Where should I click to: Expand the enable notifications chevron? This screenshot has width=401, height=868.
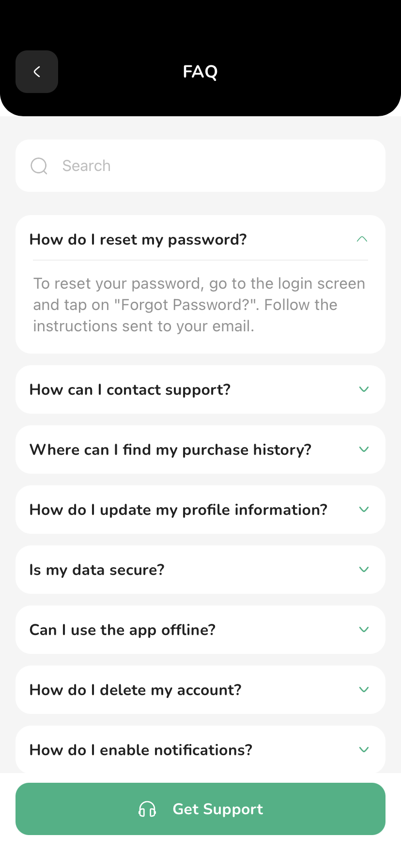coord(364,750)
